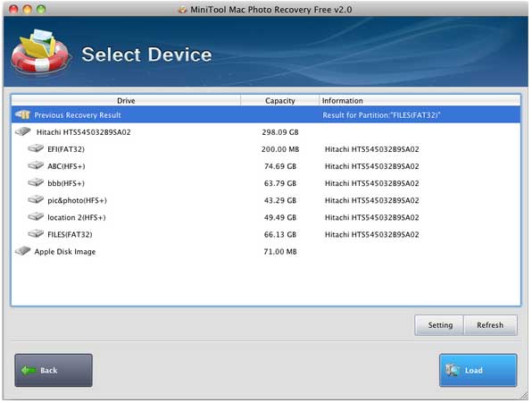Viewport: 532px width, 403px height.
Task: Click the 43.29 GB capacity value
Action: (280, 200)
